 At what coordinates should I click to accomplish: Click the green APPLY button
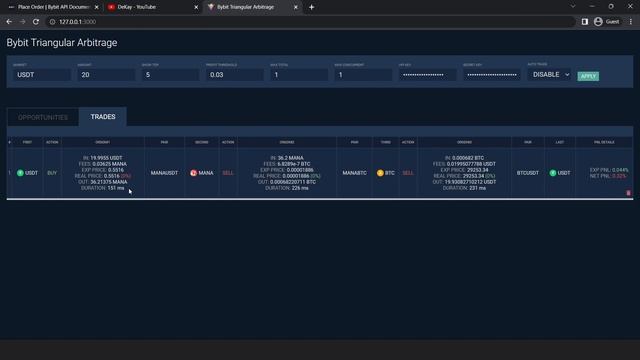[588, 76]
